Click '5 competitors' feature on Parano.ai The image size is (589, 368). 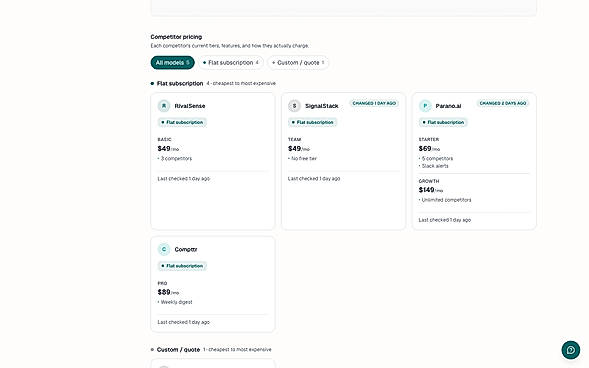click(x=436, y=158)
